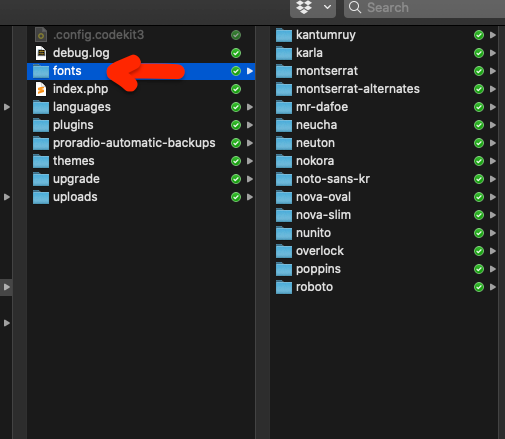Open the Dropbox toolbar menu
The image size is (505, 439).
(x=313, y=7)
